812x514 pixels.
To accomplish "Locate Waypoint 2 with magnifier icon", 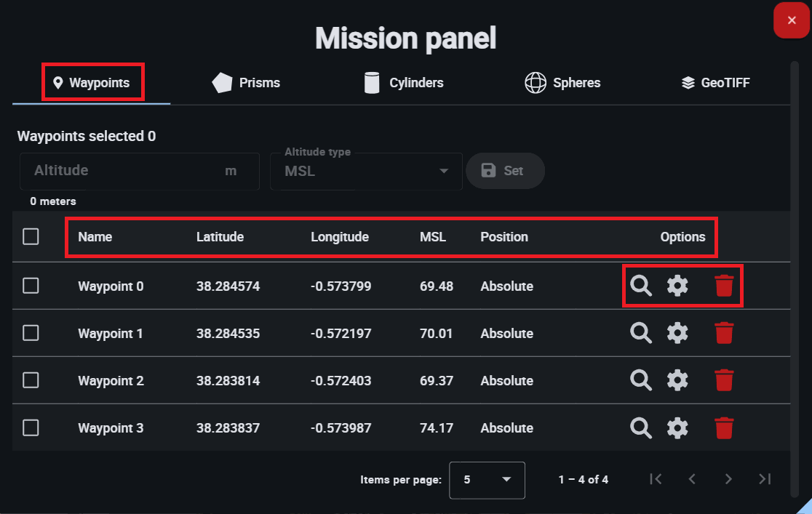I will point(640,380).
